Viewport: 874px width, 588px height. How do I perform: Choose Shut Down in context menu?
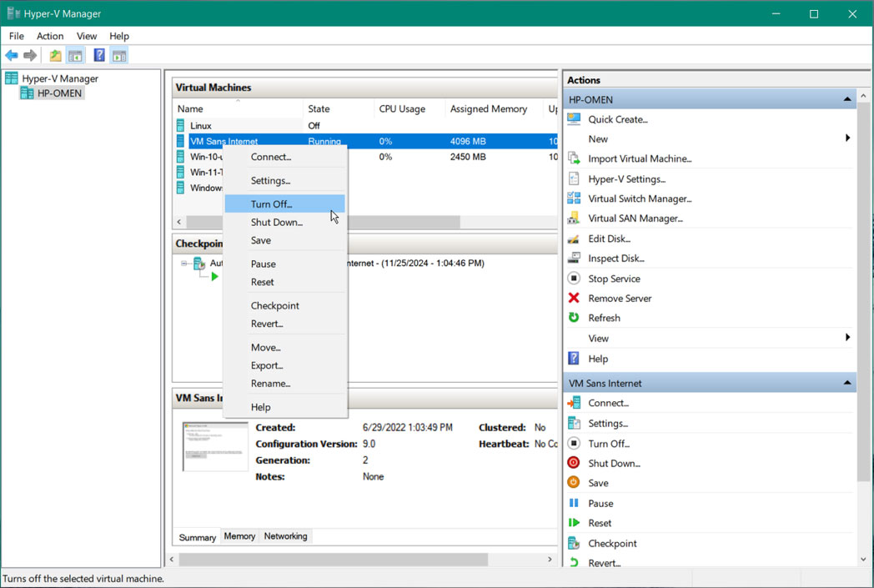coord(285,222)
